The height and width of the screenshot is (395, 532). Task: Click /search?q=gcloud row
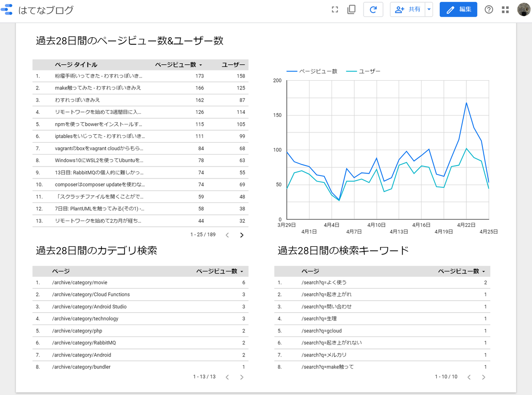pos(382,331)
